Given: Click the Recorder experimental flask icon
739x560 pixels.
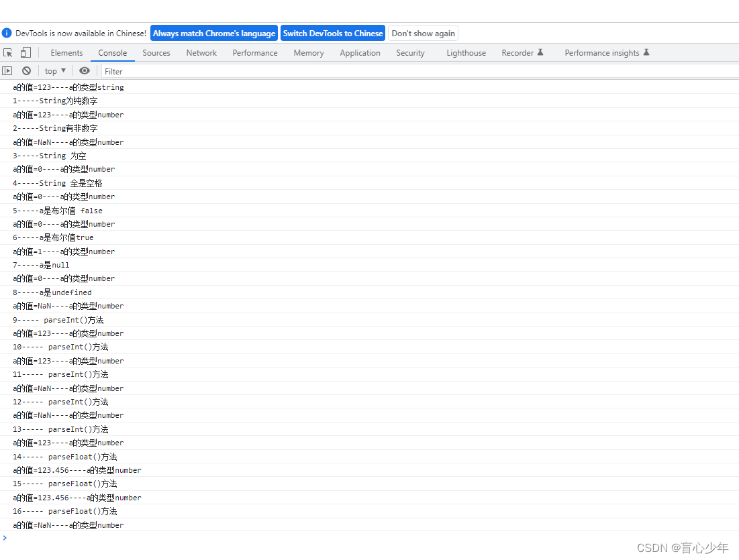Looking at the screenshot, I should coord(540,52).
